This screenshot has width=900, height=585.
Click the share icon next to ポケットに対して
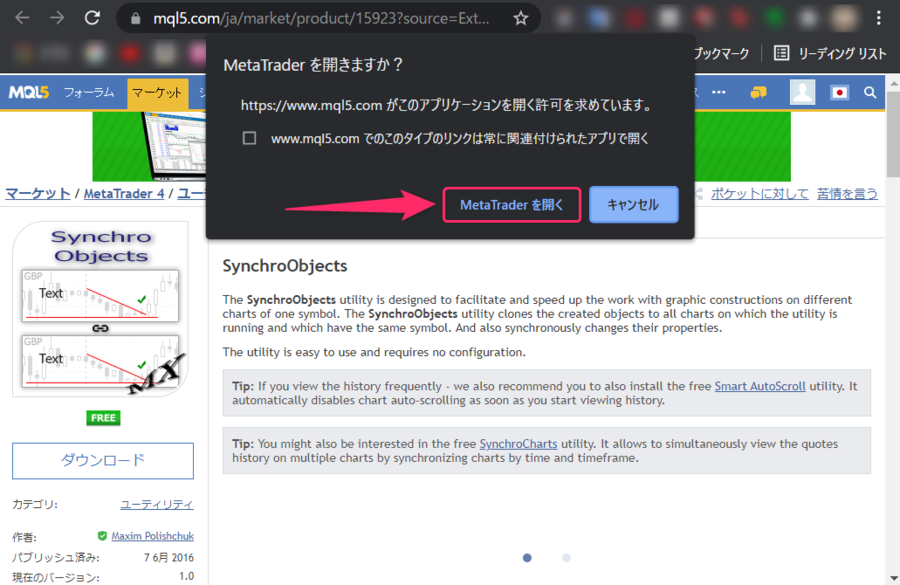point(699,194)
